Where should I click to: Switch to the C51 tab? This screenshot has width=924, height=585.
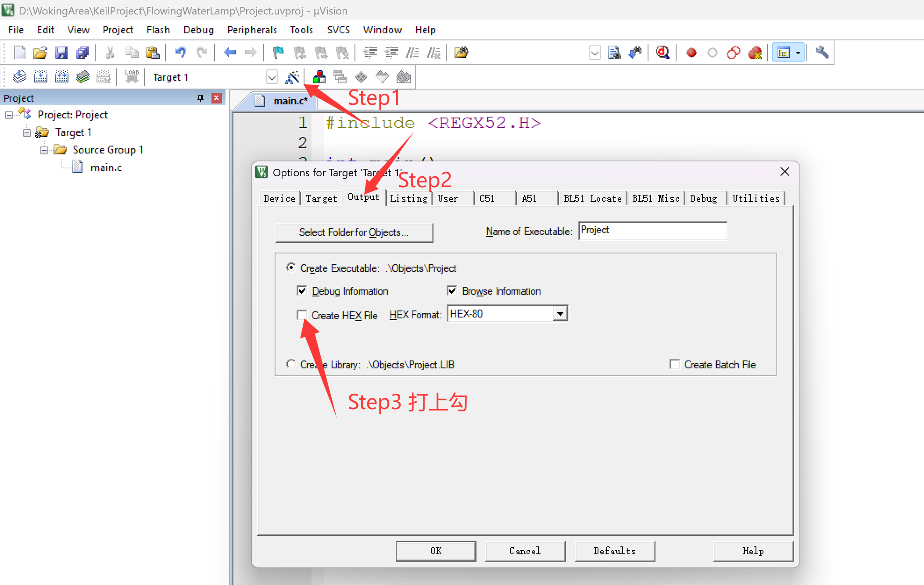point(487,198)
